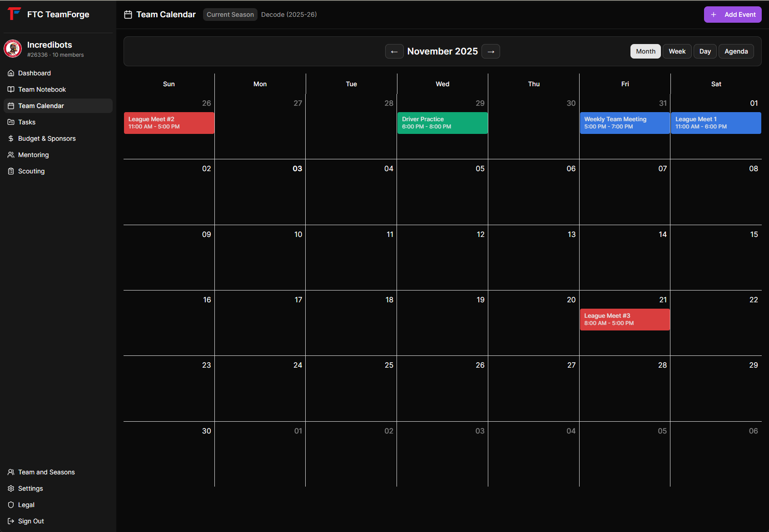The image size is (769, 532).
Task: Open Settings via the gear icon
Action: 11,488
